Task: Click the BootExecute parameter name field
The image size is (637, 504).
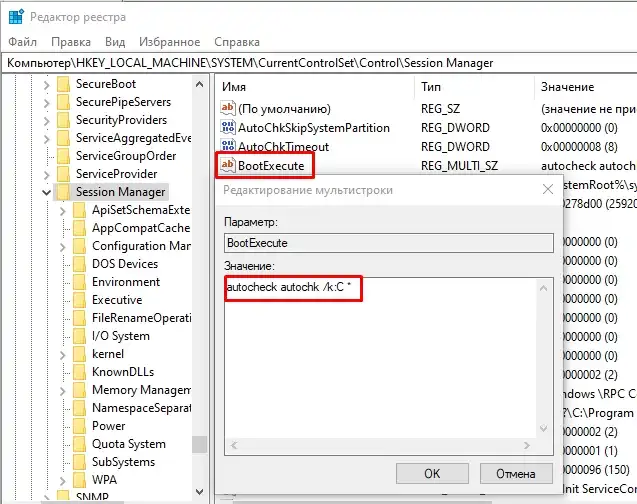Action: click(389, 243)
